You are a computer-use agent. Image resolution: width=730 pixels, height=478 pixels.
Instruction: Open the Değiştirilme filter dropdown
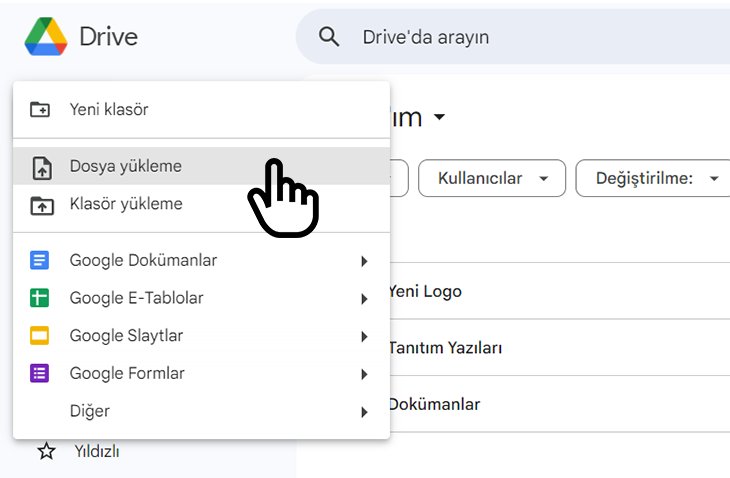[x=653, y=178]
